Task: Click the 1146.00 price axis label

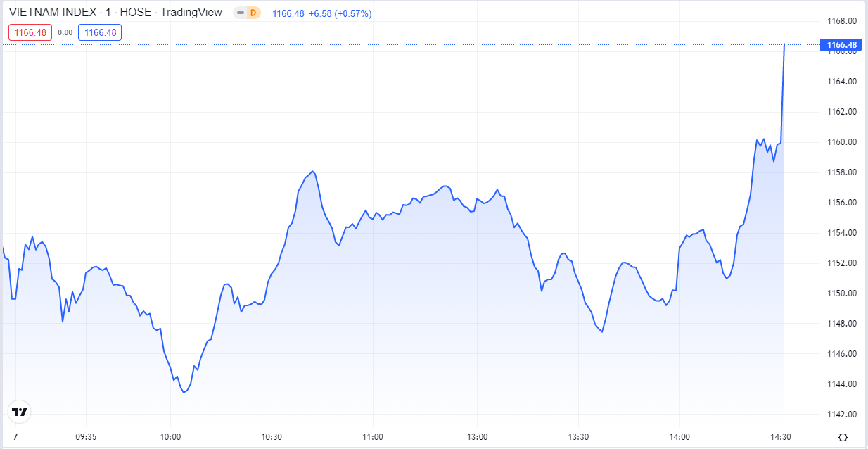Action: click(x=842, y=354)
